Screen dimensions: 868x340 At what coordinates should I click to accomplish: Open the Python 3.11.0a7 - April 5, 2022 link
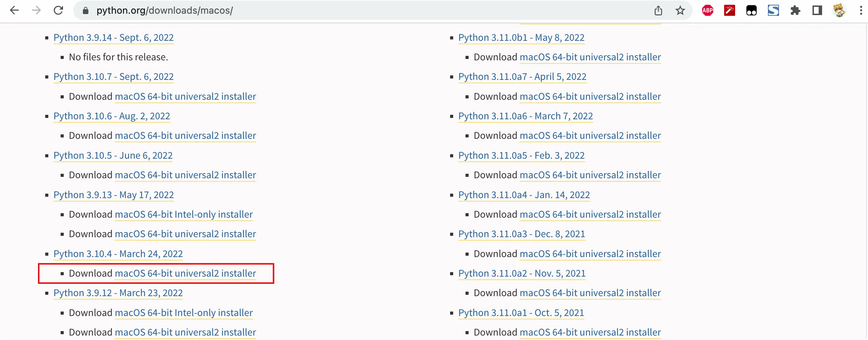pyautogui.click(x=522, y=77)
